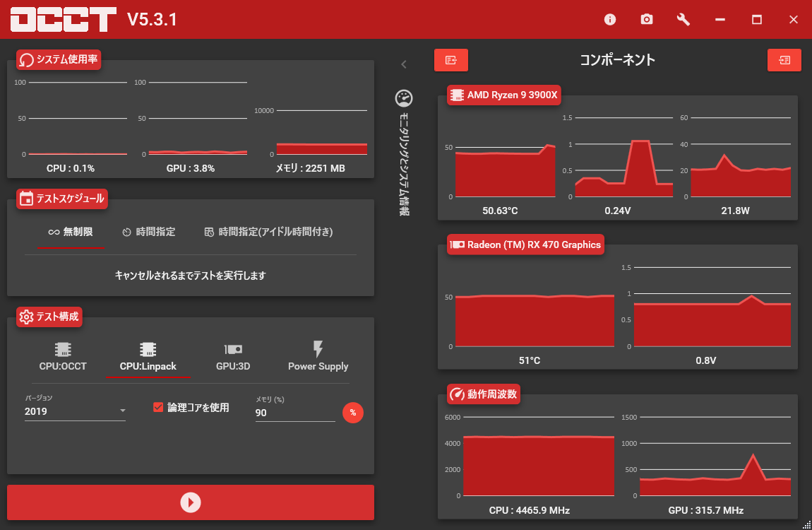
Task: Start the test with the play button
Action: tap(191, 502)
